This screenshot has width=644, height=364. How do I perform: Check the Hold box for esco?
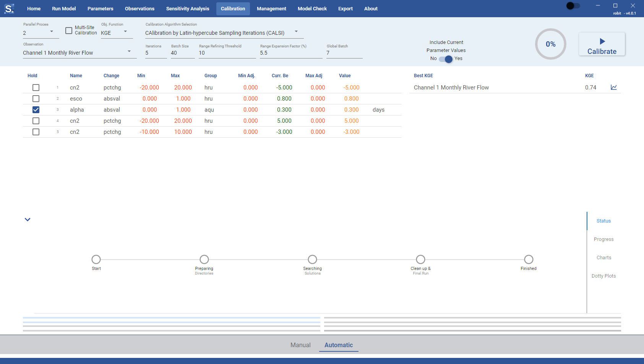pyautogui.click(x=36, y=99)
